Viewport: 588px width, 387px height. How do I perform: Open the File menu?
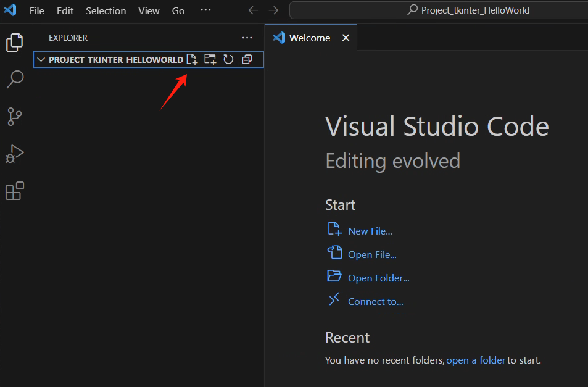click(x=37, y=10)
